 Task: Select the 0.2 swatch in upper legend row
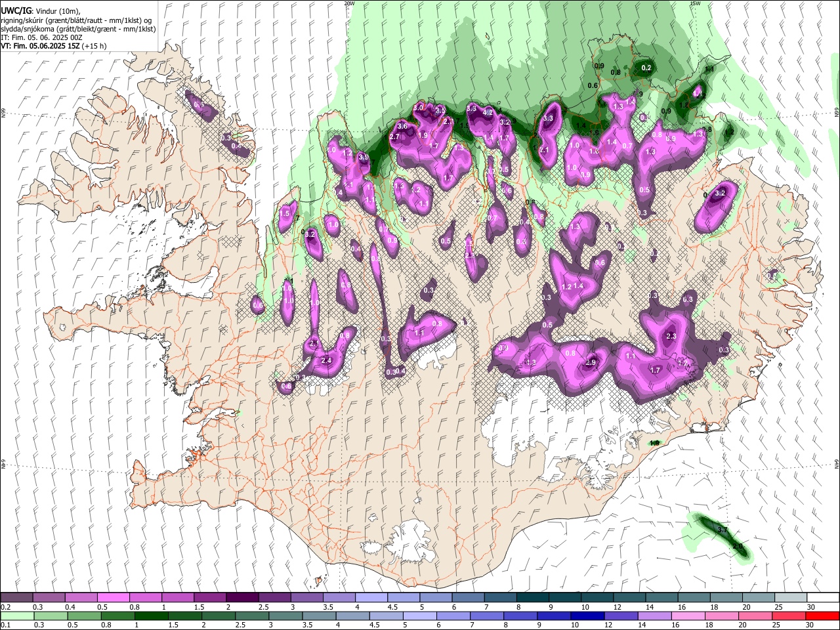tap(16, 598)
